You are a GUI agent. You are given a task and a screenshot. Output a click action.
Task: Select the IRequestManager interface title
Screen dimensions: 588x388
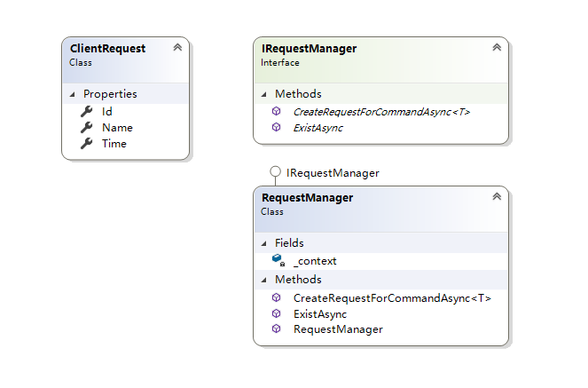pos(308,49)
